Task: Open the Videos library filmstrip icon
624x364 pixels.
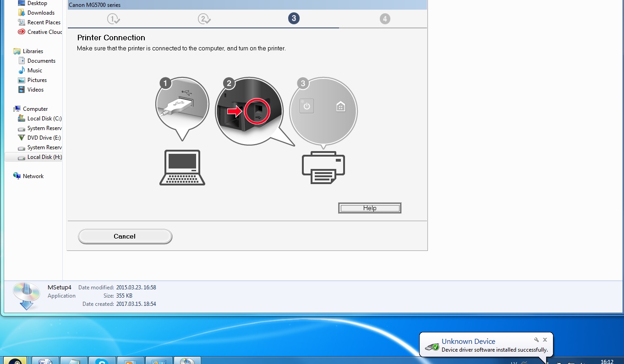Action: coord(21,90)
